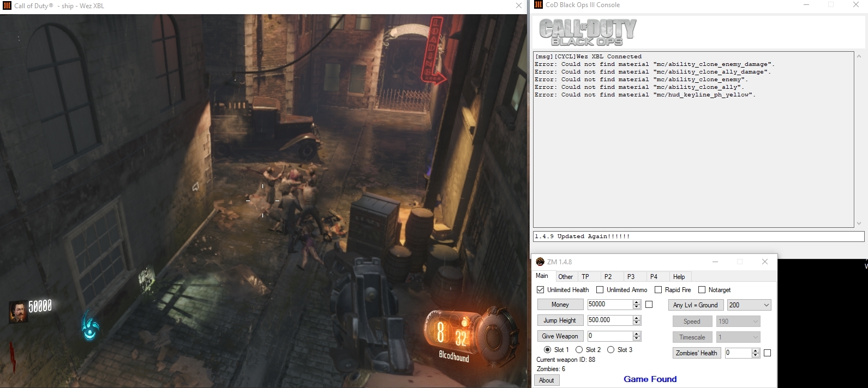This screenshot has height=388, width=868.
Task: Tick the checkbox beside Zombies' Health value
Action: tap(767, 353)
